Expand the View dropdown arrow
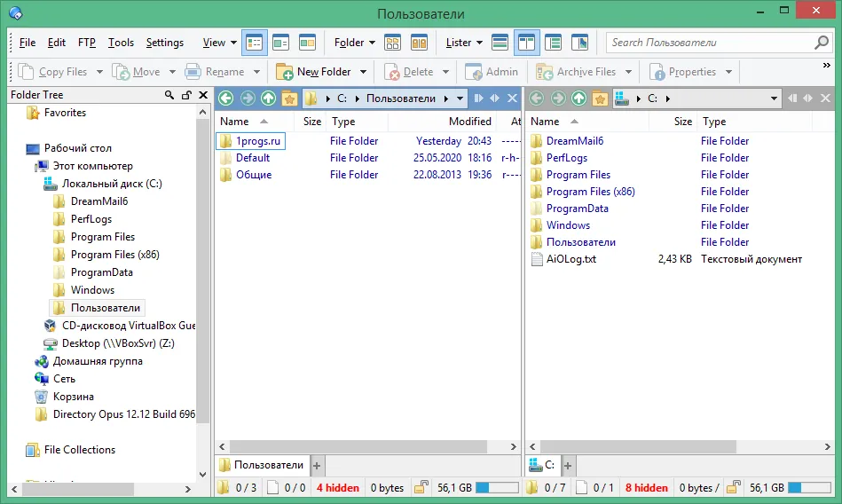The height and width of the screenshot is (504, 842). coord(233,43)
